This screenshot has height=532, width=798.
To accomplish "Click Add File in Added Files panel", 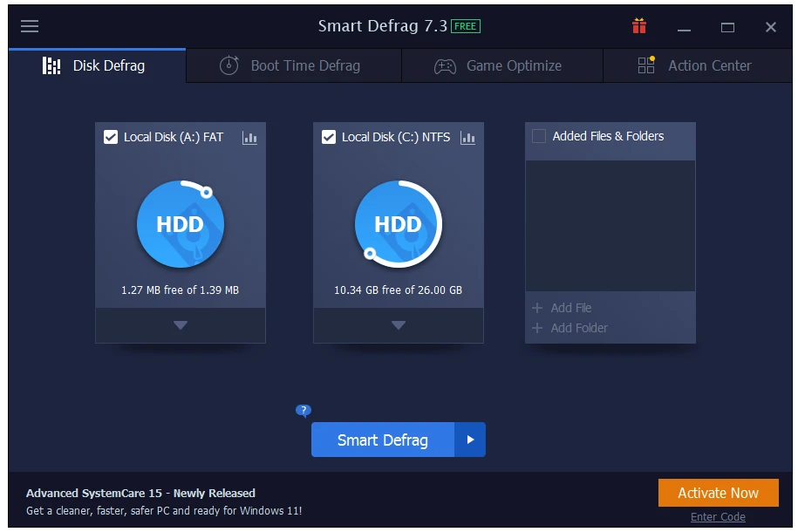I will point(570,308).
